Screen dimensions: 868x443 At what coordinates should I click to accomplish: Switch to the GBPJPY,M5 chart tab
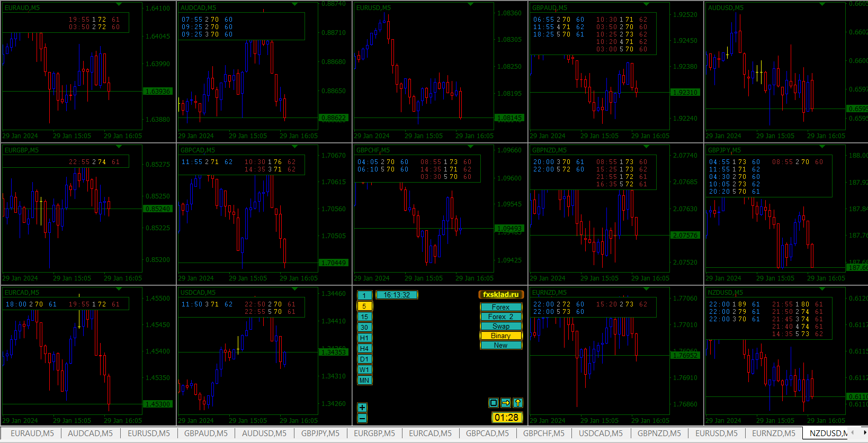tap(320, 433)
